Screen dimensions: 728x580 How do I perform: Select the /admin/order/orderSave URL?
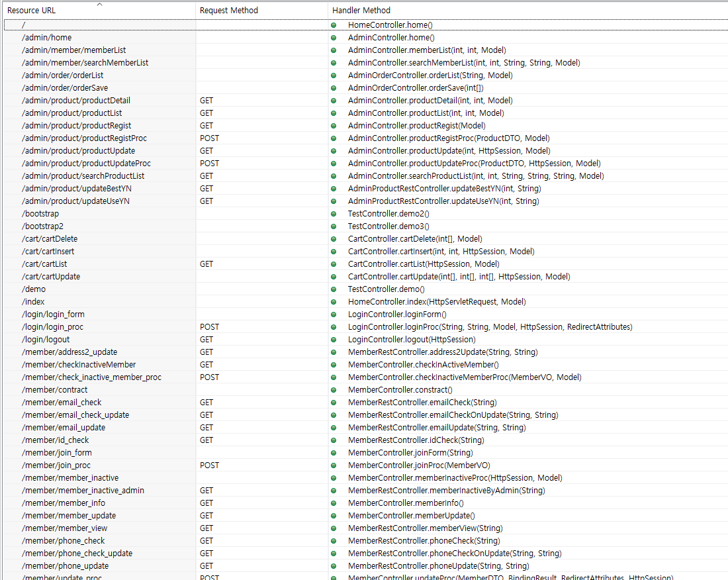(x=65, y=88)
